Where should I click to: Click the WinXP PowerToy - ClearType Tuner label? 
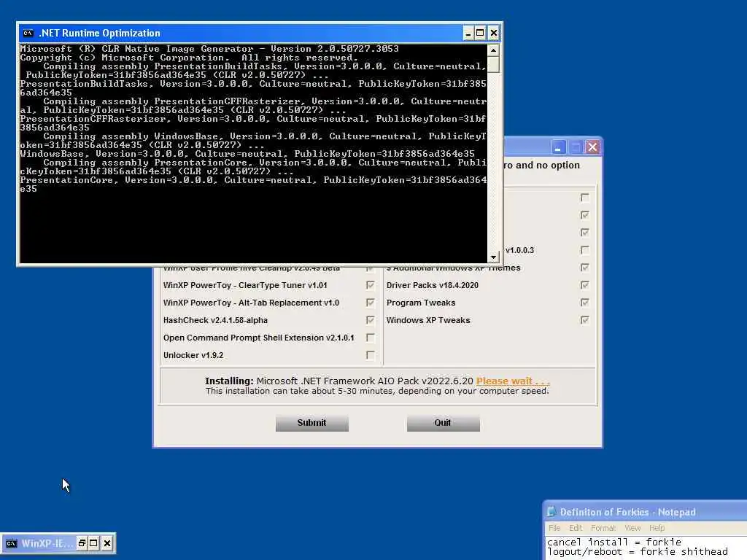point(245,285)
